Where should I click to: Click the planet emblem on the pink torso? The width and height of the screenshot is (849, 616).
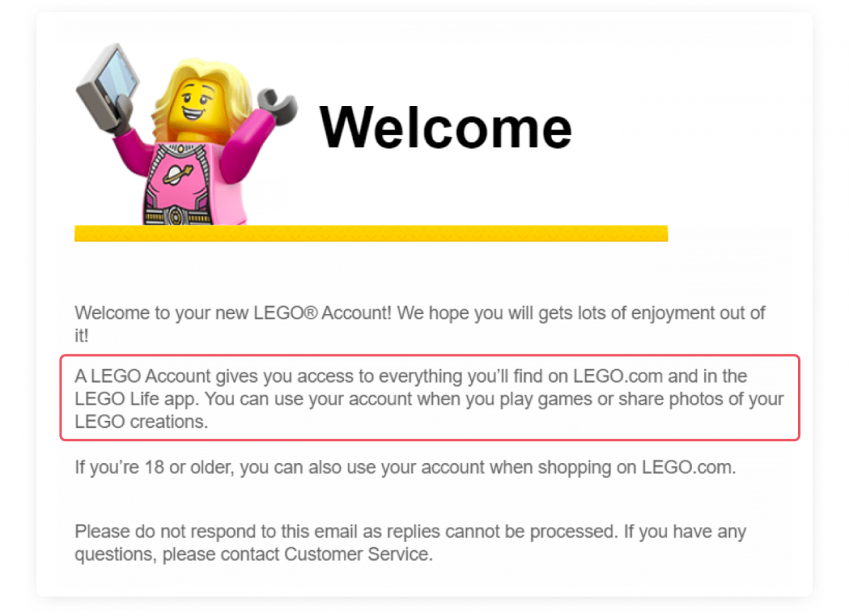coord(178,173)
